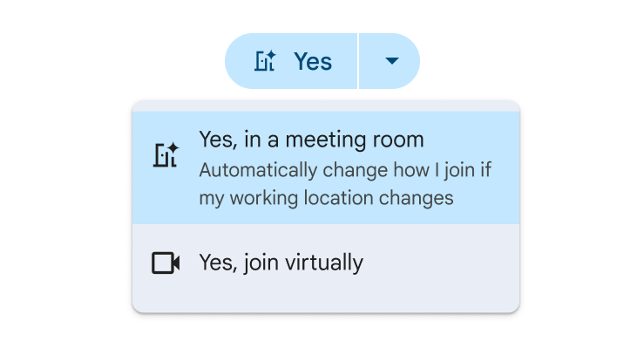Screen dimensions: 644x362
Task: Select the highlighted meeting room menu row
Action: 325,167
